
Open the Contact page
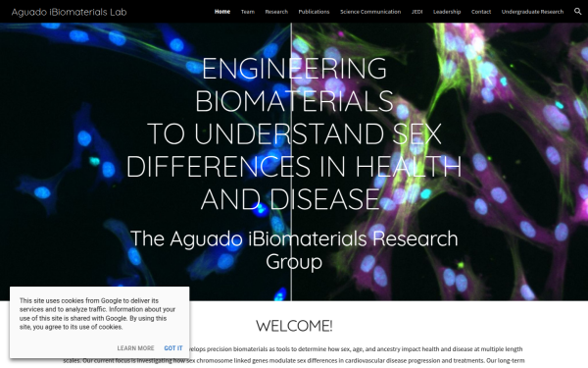(481, 12)
